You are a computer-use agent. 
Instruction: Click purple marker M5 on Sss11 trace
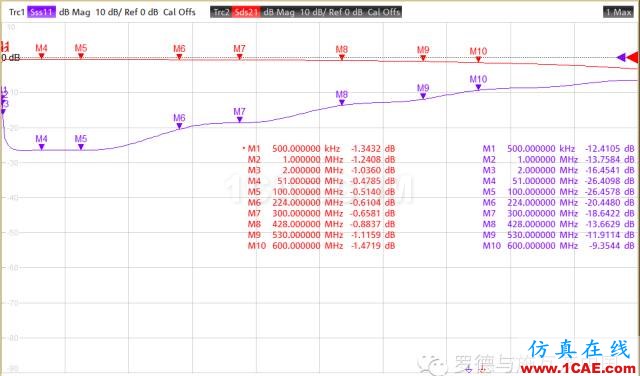pyautogui.click(x=81, y=147)
